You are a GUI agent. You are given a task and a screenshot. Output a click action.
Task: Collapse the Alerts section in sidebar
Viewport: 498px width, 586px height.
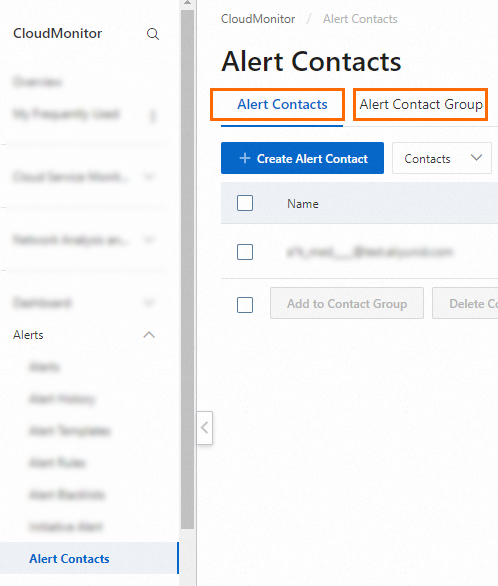149,335
